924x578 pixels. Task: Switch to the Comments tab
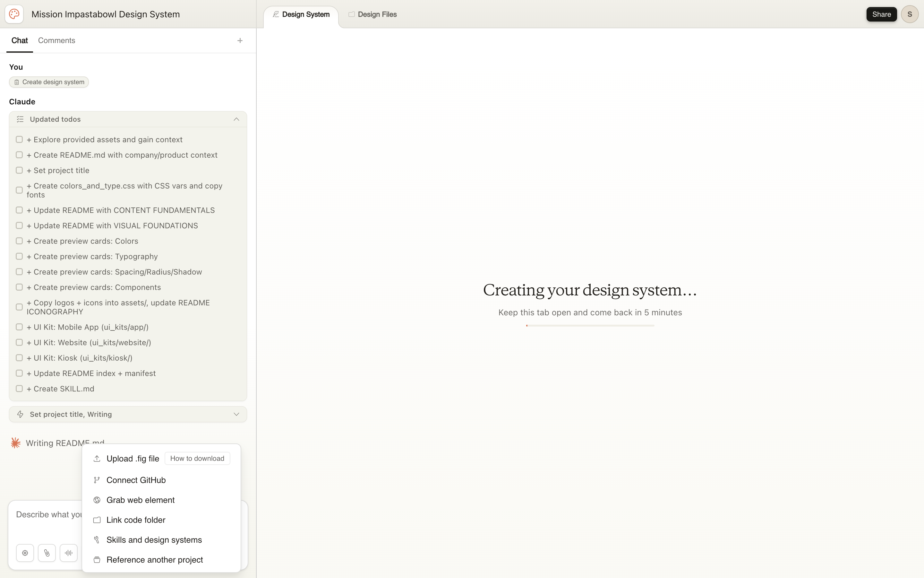pyautogui.click(x=56, y=40)
